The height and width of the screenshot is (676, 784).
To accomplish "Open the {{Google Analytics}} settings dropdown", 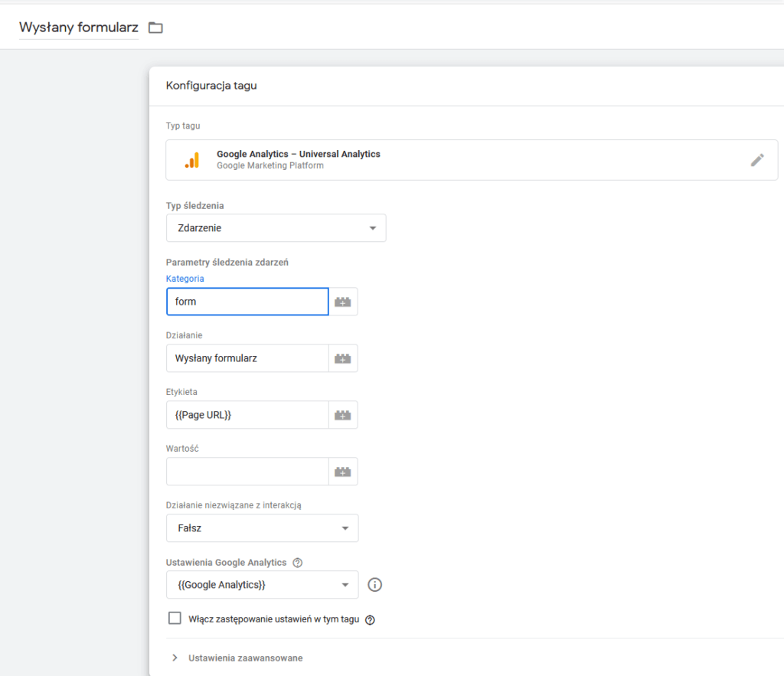I will click(x=262, y=585).
